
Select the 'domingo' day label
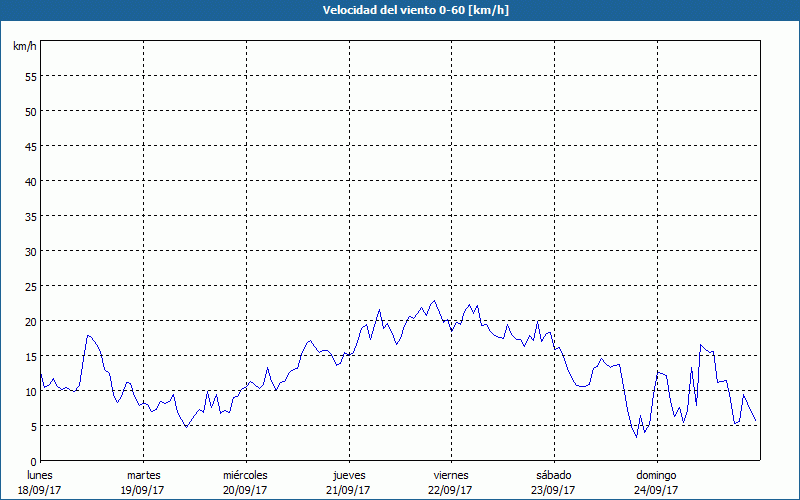tap(656, 475)
